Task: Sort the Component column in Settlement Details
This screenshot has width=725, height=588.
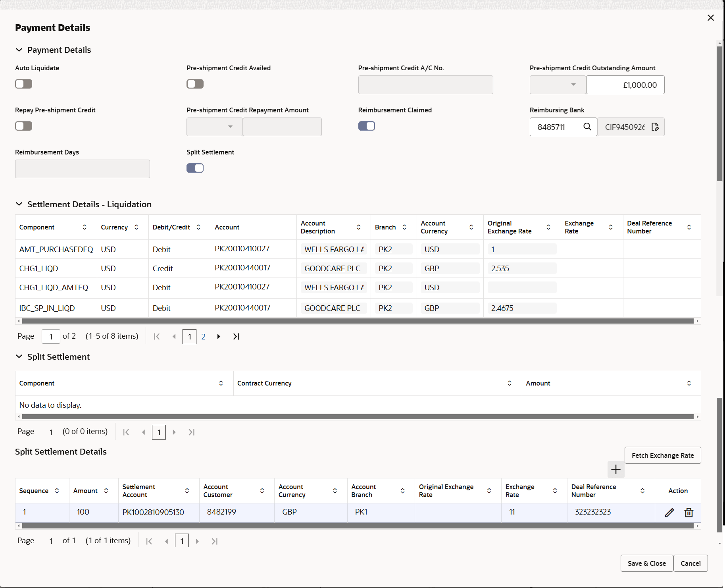Action: pyautogui.click(x=85, y=227)
